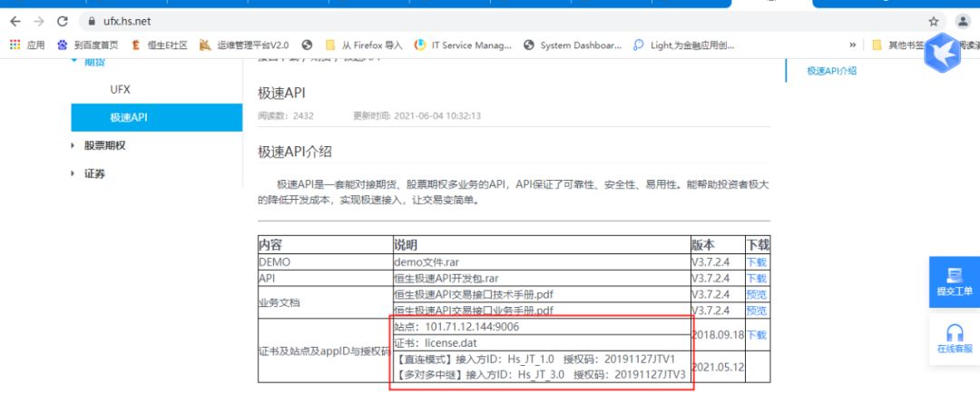Download the license.dat certificate row
Screen dimensions: 980x405
coord(756,335)
